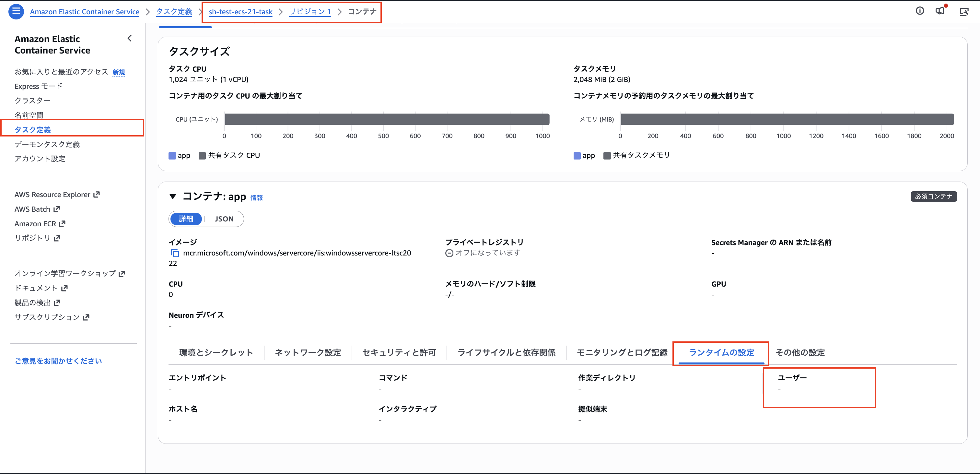Open the 環境とシークレット tab
The image size is (980, 474).
216,352
